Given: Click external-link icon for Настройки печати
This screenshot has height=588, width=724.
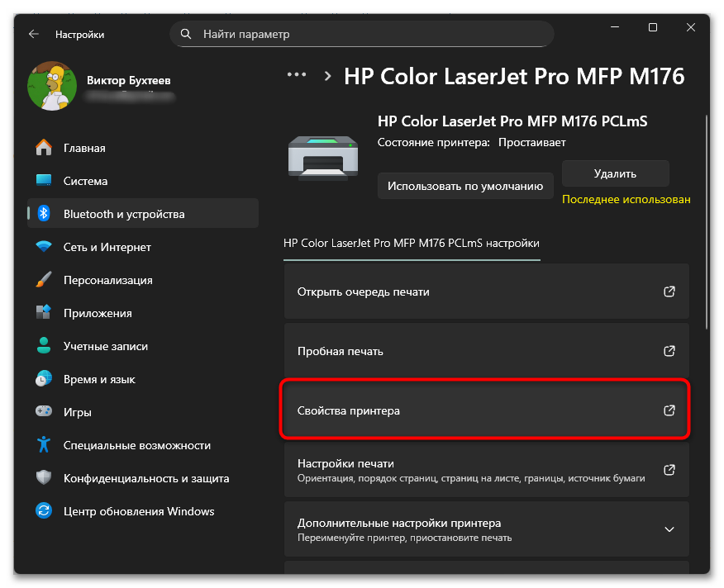Looking at the screenshot, I should tap(669, 470).
